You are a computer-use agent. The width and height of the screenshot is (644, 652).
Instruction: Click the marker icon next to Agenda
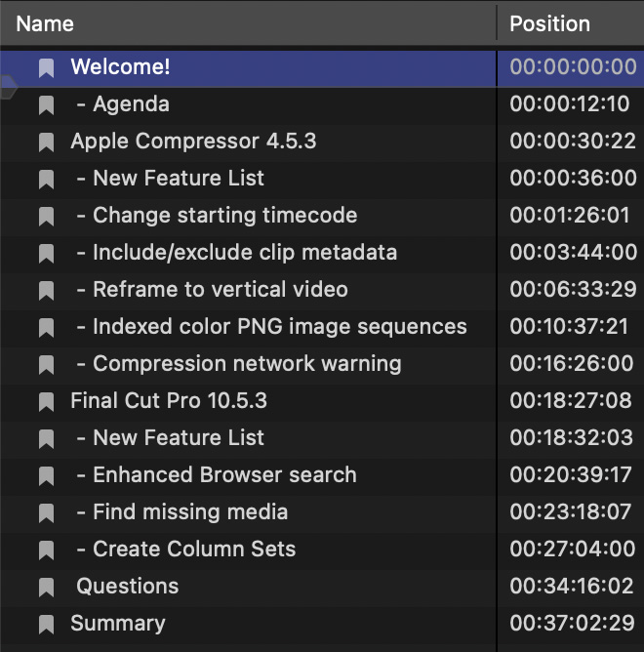(x=46, y=105)
